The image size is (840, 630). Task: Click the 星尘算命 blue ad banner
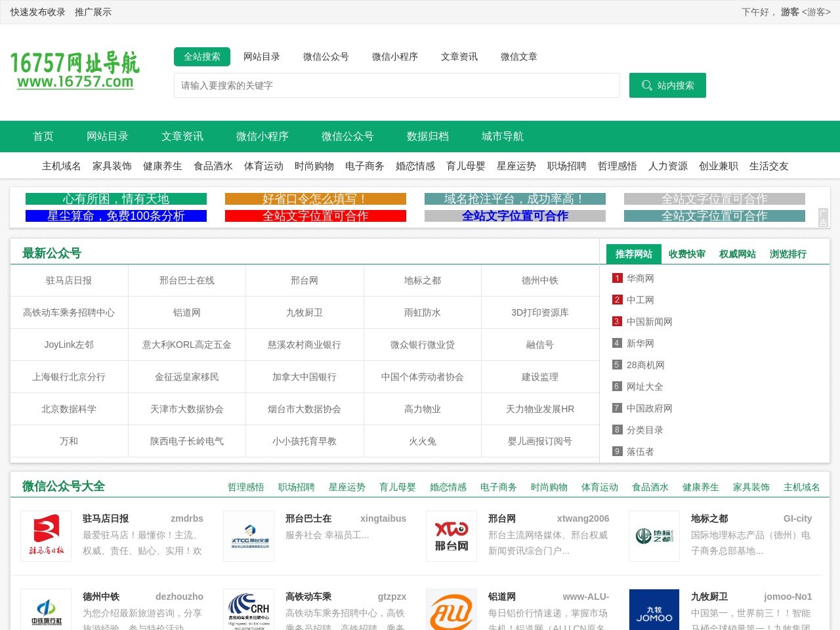116,216
